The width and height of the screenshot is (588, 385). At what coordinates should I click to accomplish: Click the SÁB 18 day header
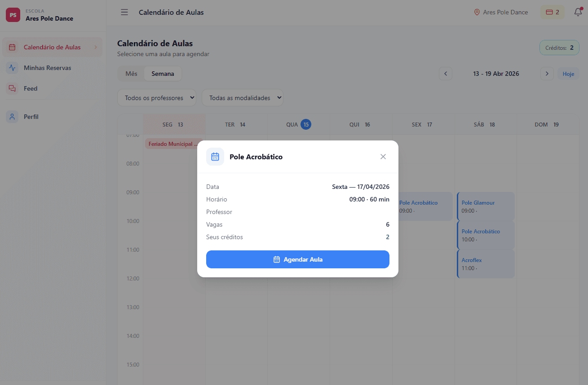point(485,124)
